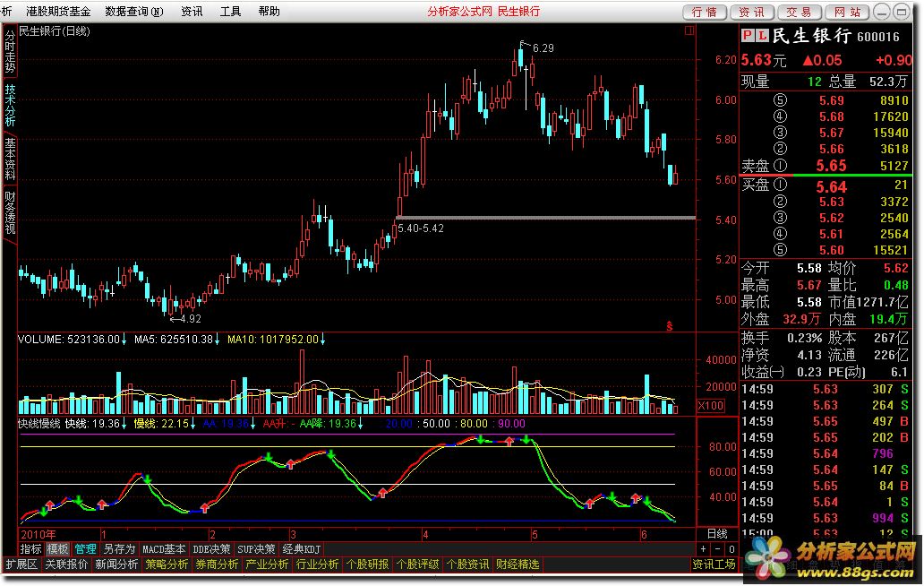Image resolution: width=924 pixels, height=586 pixels.
Task: Open the 帮助 menu
Action: click(269, 12)
